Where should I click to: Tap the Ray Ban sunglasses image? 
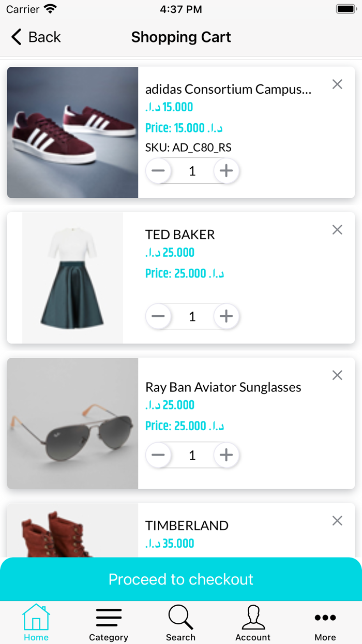72,423
